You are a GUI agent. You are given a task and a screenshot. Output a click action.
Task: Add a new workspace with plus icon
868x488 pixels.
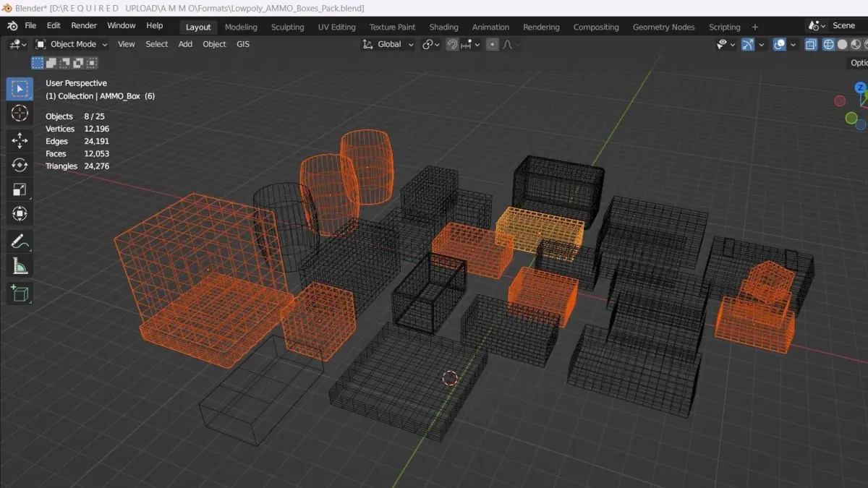[x=755, y=27]
